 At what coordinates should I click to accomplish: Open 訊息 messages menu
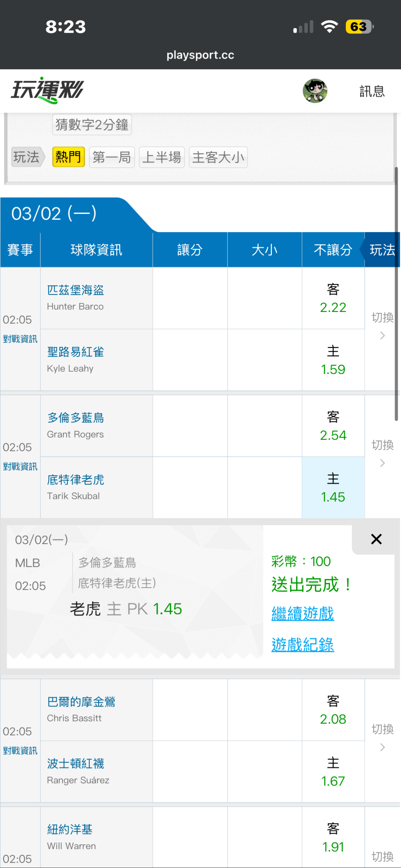pos(372,91)
